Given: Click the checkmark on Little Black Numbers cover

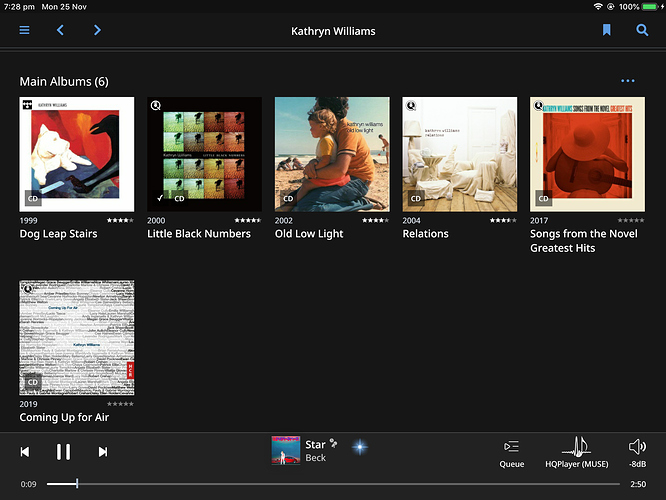Looking at the screenshot, I should click(x=160, y=198).
